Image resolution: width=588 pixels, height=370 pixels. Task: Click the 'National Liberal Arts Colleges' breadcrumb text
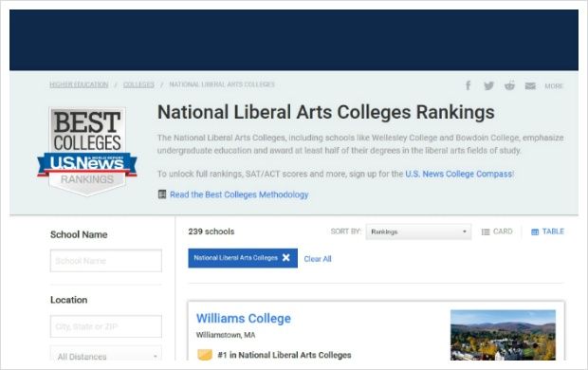(x=222, y=84)
